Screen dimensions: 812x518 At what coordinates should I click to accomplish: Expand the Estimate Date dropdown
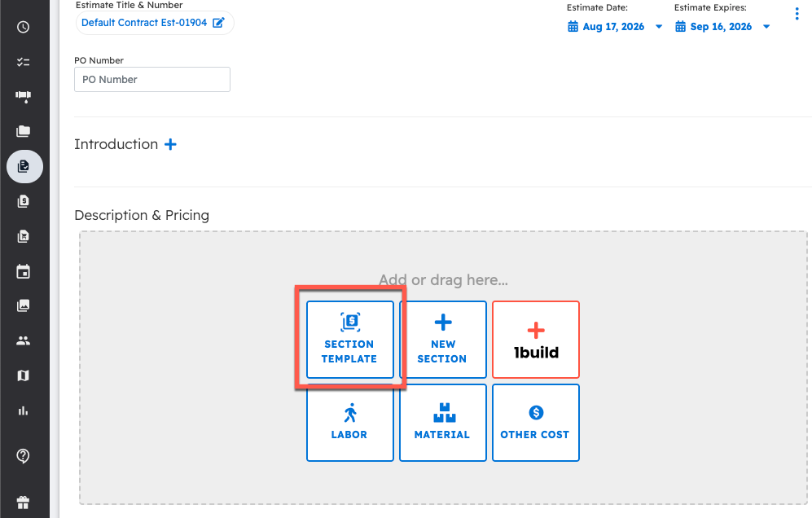pos(659,27)
